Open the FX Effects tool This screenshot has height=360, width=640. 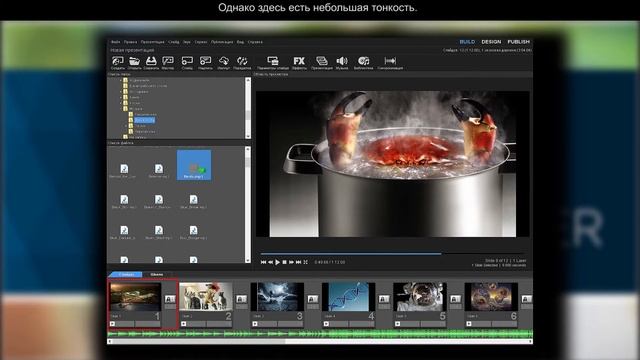[299, 61]
